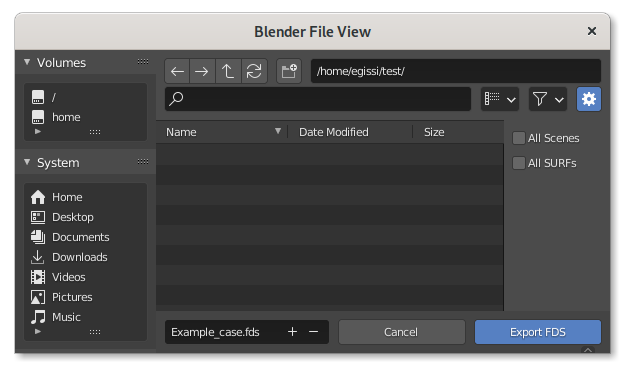Viewport: 629px width, 372px height.
Task: Expand the Volumes list with small arrow
Action: coord(38,131)
